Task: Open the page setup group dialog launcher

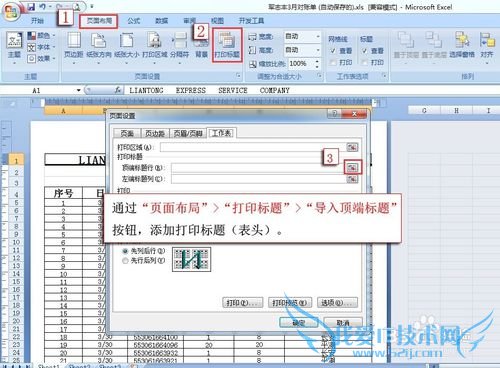Action: tap(238, 76)
